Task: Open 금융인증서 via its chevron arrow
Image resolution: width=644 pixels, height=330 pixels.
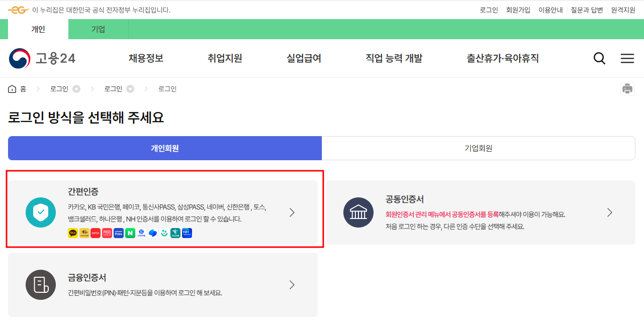Action: coord(292,285)
